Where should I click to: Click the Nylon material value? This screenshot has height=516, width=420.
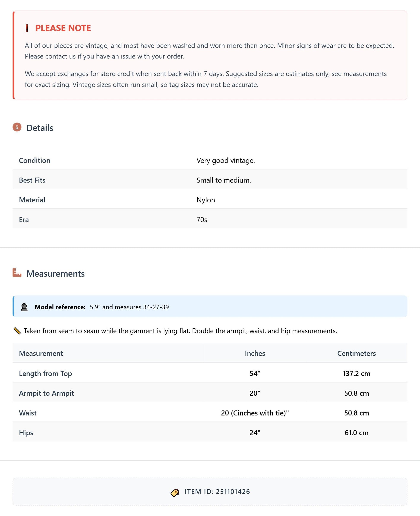[206, 200]
